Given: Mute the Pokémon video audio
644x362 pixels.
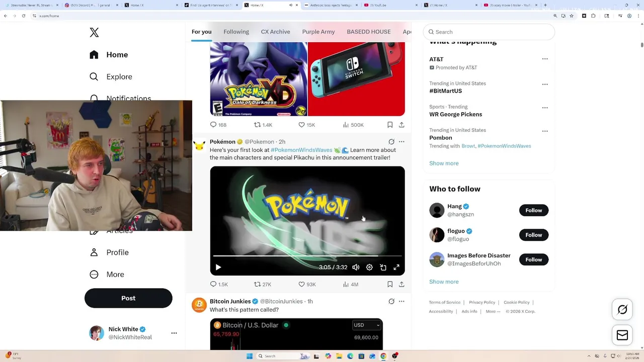Looking at the screenshot, I should 356,267.
